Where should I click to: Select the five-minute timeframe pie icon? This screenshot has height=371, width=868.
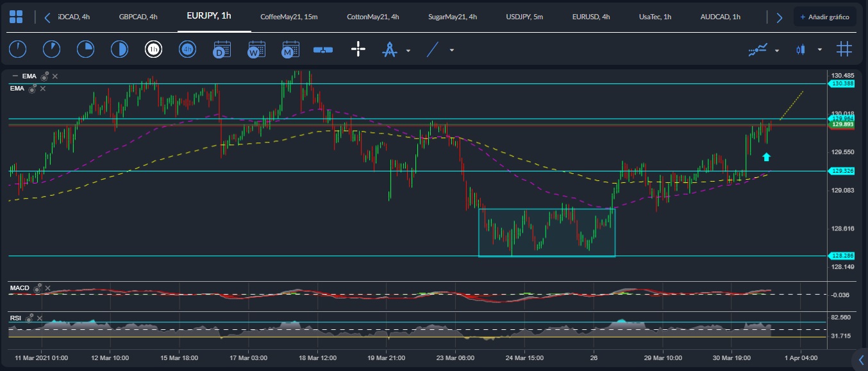[51, 49]
